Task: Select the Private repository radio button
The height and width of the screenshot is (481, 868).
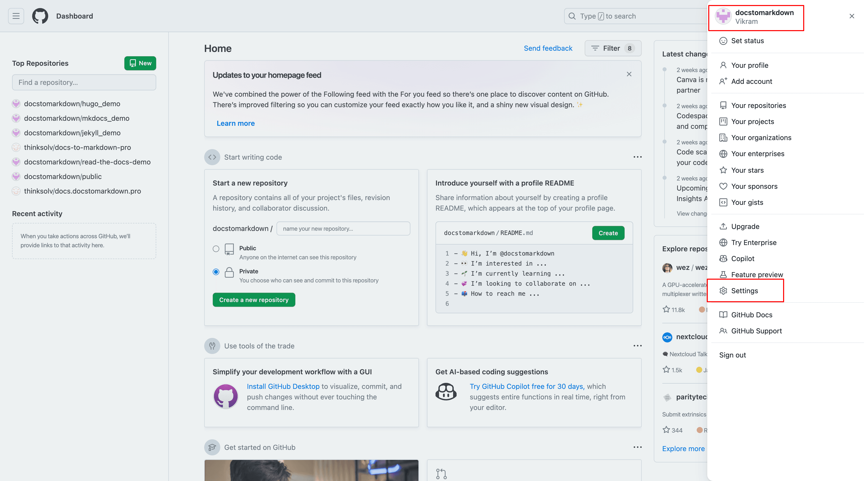Action: tap(216, 272)
